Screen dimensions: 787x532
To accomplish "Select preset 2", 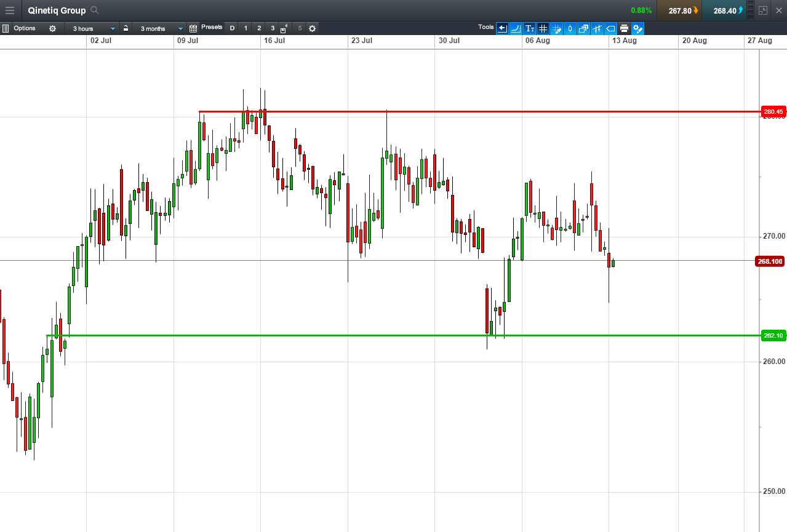I will [x=259, y=28].
